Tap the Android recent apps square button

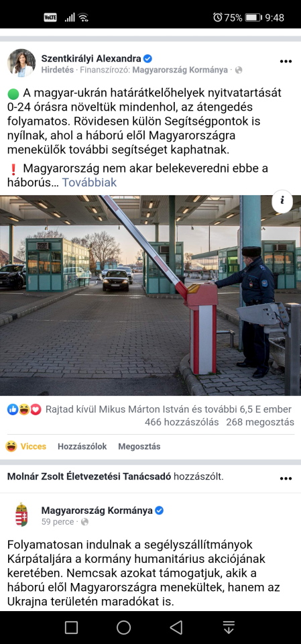point(72,627)
